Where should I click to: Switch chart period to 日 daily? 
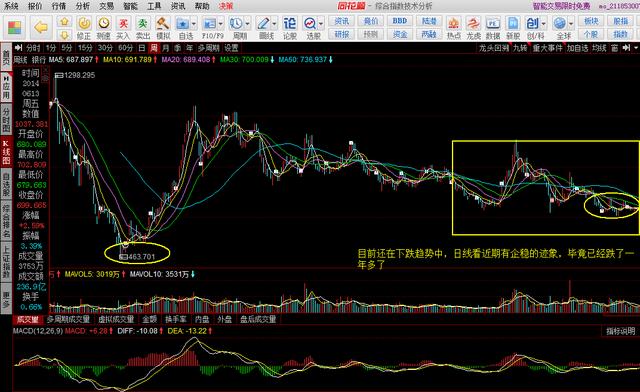pos(142,48)
